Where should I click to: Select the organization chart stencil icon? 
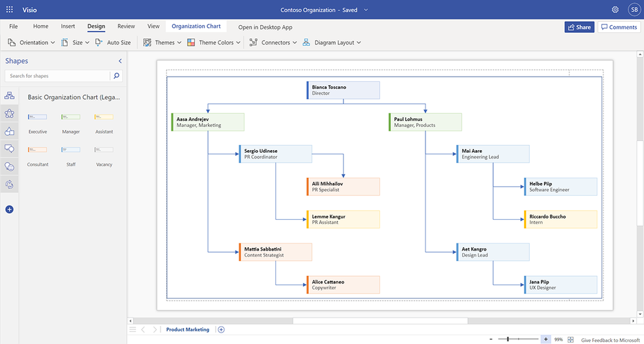point(9,96)
